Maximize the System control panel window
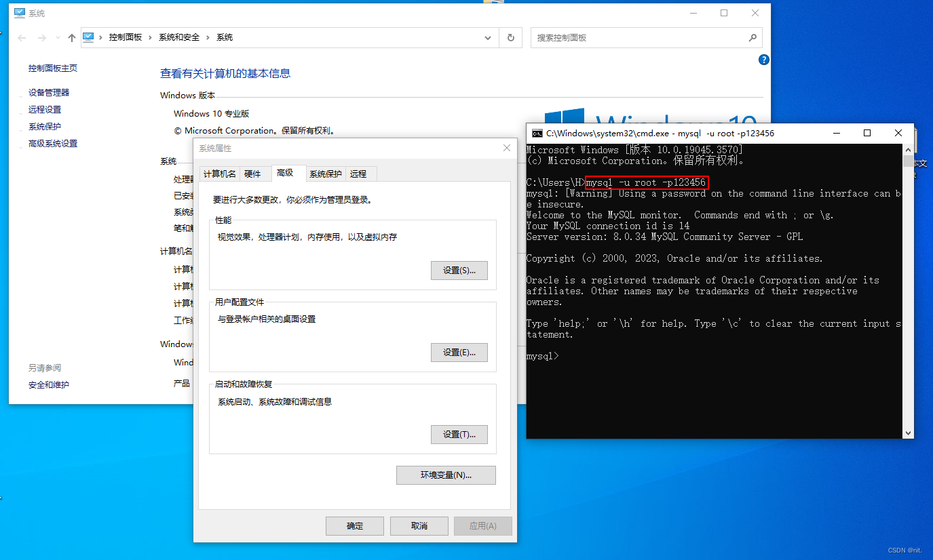 [724, 13]
